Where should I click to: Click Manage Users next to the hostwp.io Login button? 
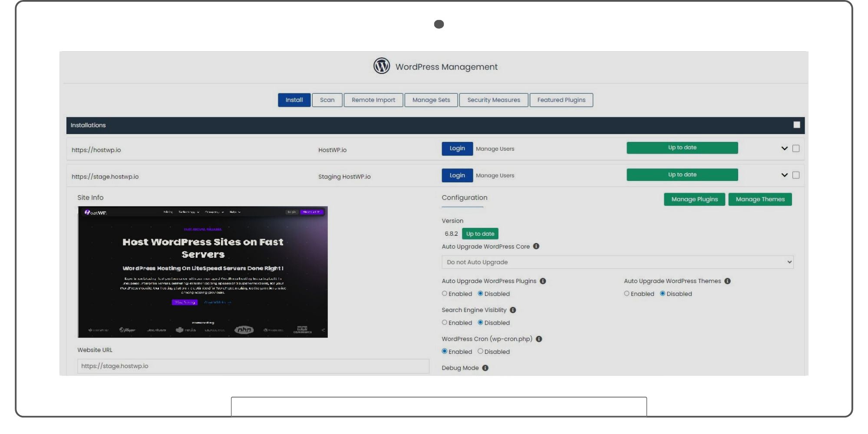point(495,148)
